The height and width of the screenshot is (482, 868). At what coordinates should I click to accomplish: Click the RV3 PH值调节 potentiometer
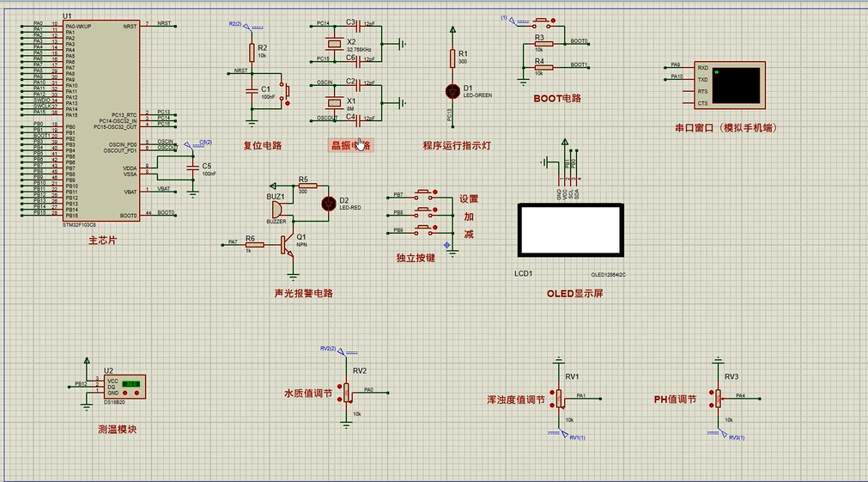(718, 398)
